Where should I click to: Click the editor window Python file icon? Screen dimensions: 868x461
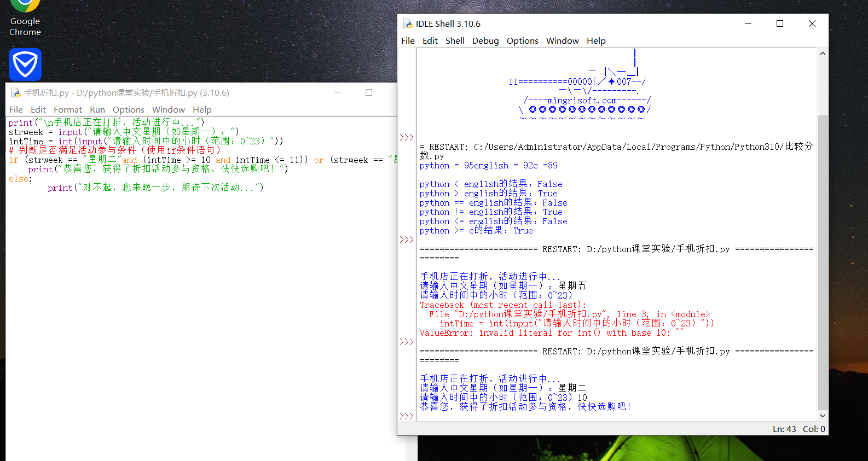tap(15, 93)
